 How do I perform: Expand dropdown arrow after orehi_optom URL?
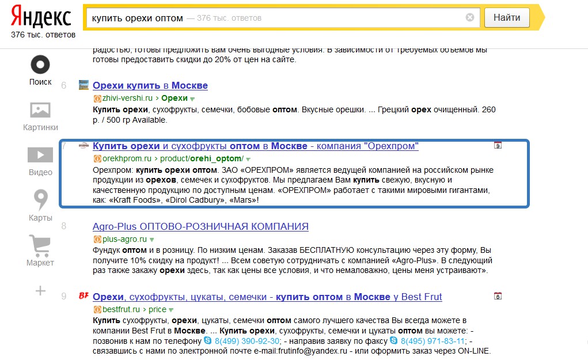tap(248, 160)
